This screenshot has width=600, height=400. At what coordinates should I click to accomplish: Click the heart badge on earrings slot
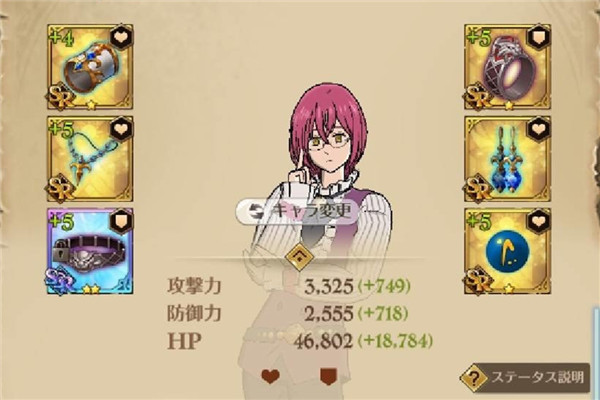539,129
